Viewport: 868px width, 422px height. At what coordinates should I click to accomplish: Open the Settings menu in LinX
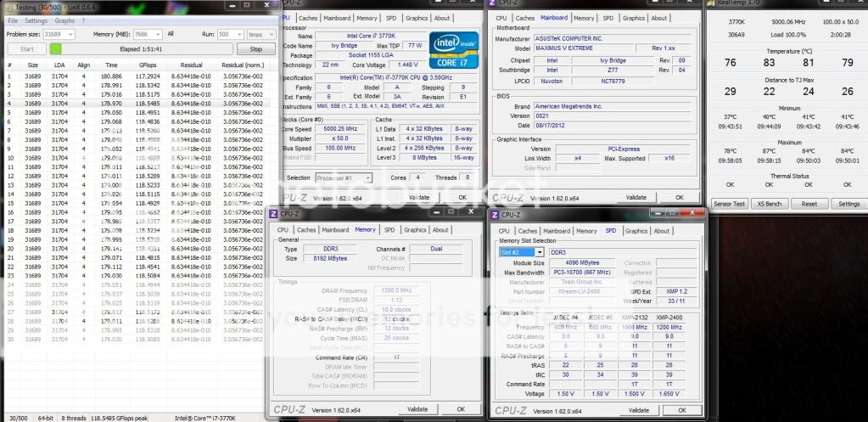pyautogui.click(x=36, y=20)
